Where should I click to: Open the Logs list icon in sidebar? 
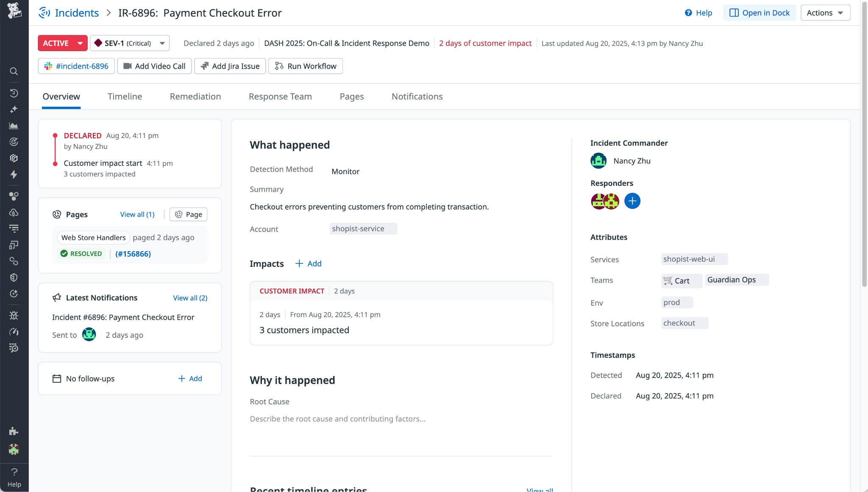click(x=14, y=228)
